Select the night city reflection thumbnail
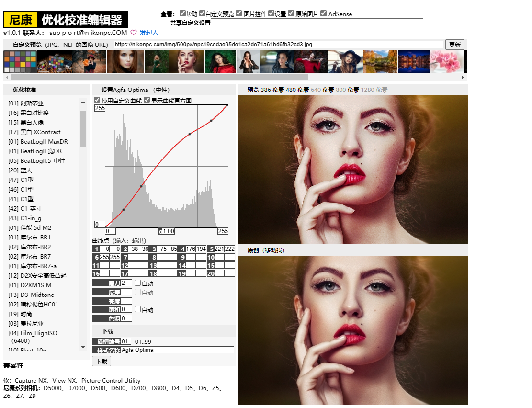 click(414, 62)
